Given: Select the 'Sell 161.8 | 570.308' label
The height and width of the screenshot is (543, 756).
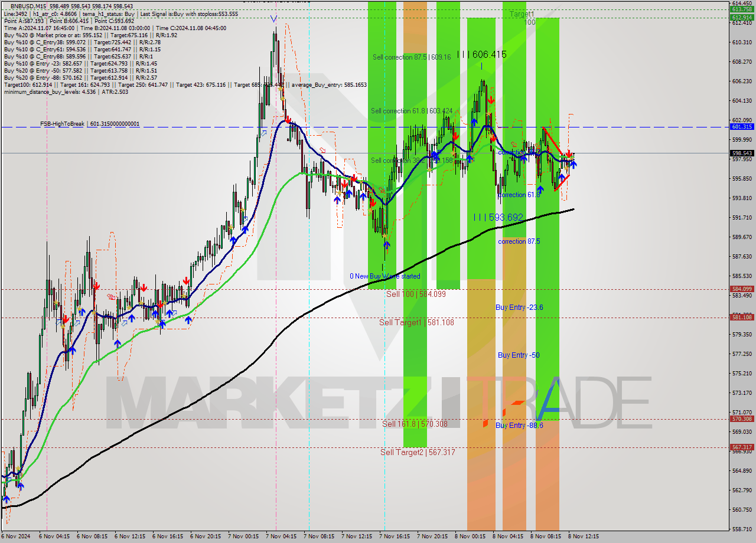Looking at the screenshot, I should [x=415, y=424].
